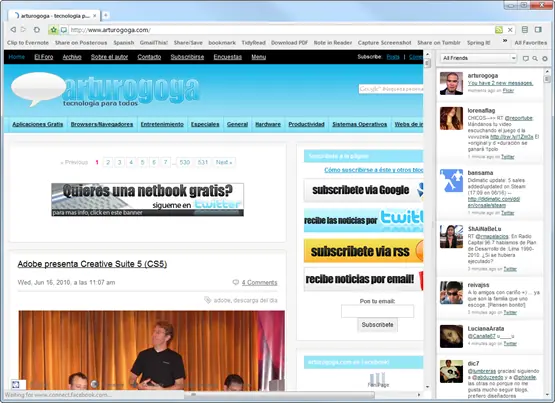Go to page 2 of posts
Image resolution: width=555 pixels, height=403 pixels.
(x=108, y=162)
